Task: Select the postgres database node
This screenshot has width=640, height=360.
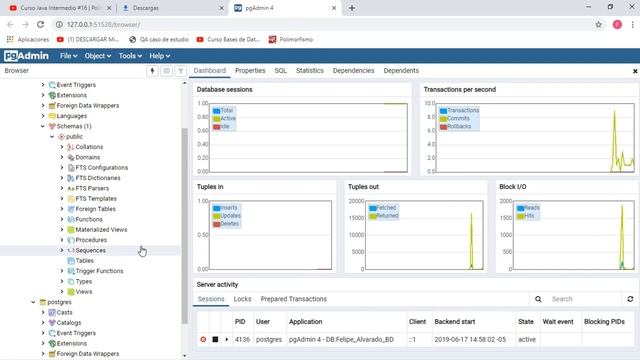Action: (59, 302)
